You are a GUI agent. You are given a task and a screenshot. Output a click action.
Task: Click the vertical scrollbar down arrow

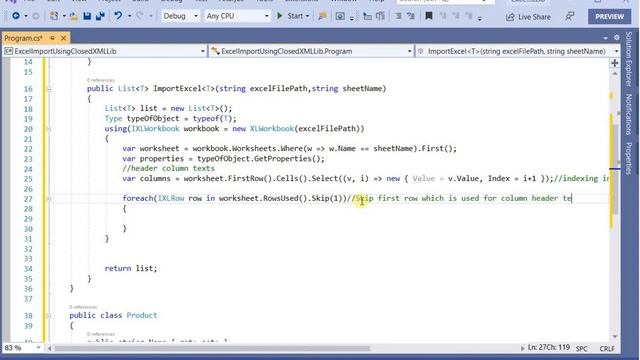coord(615,336)
